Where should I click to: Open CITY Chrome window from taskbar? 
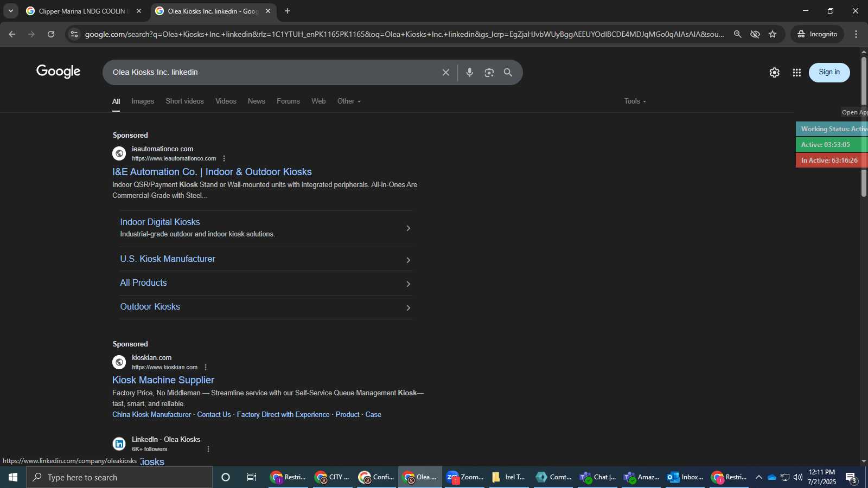click(332, 477)
